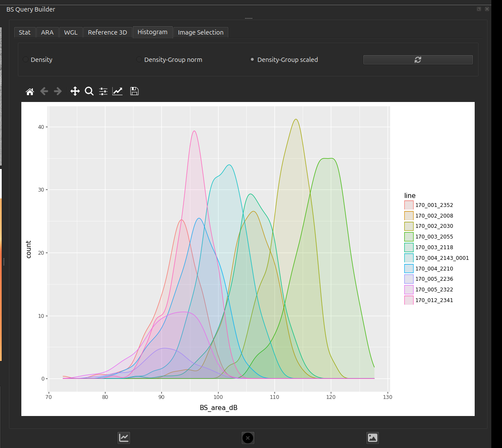Screen dimensions: 502x448
Task: Click legend swatch for 170_003_2055
Action: (409, 237)
